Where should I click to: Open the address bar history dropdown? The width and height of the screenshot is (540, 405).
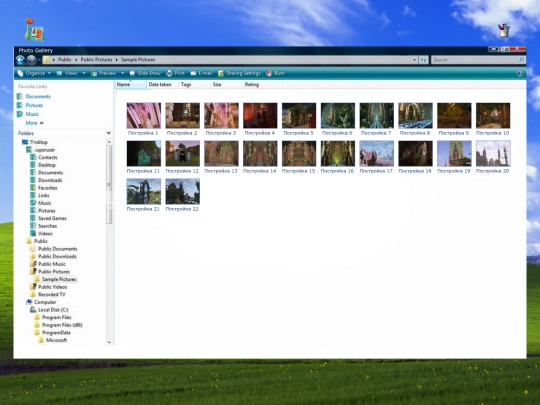(x=414, y=60)
